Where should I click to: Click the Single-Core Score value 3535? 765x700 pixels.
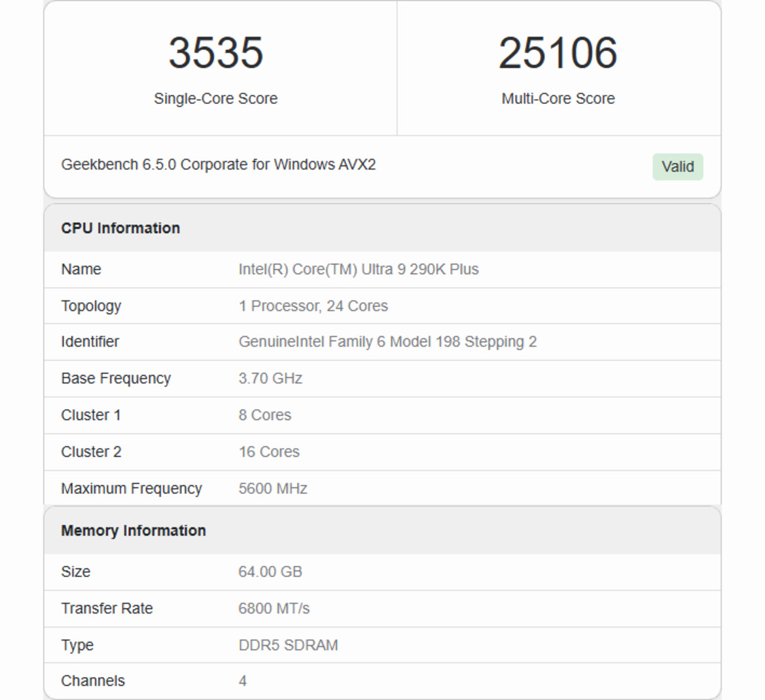click(216, 52)
